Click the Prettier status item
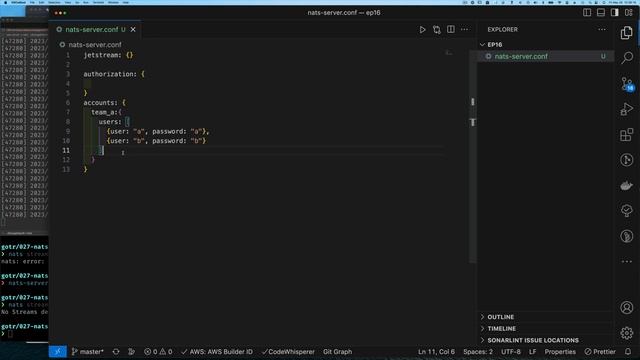Screen dimensions: 640x360 600,351
